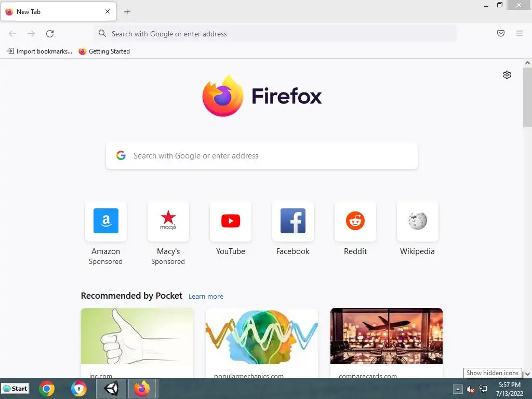Open the comparecards.com airplane article thumbnail
532x399 pixels.
387,336
